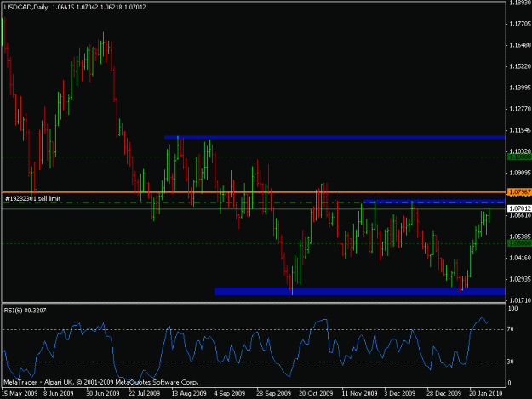
Task: Click the RSI 30 level label
Action: click(x=510, y=362)
